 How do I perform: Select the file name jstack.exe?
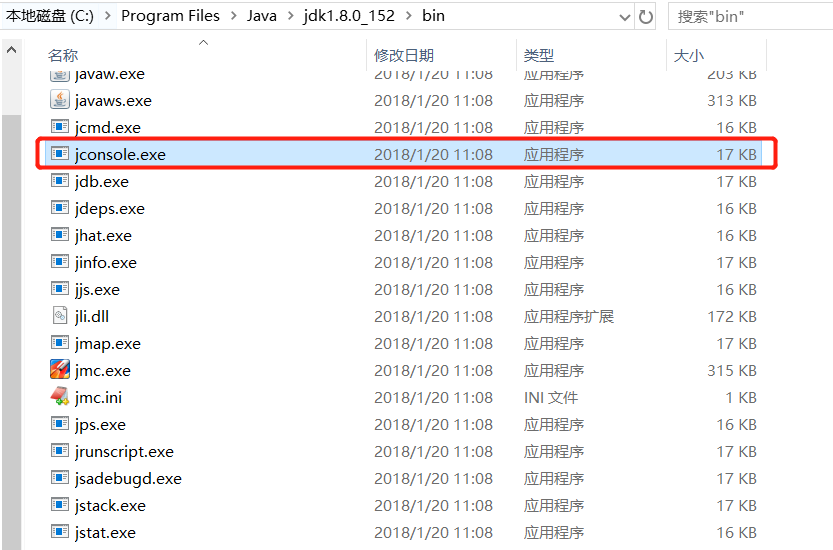[110, 505]
